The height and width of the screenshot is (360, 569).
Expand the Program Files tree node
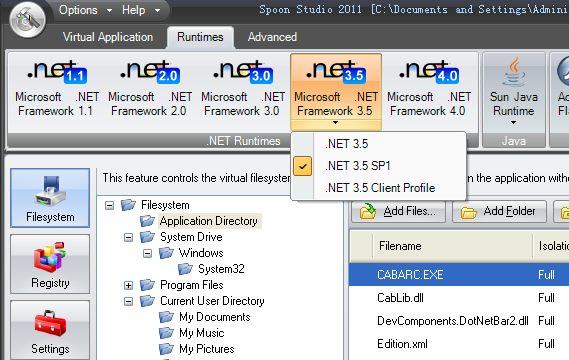tap(128, 286)
